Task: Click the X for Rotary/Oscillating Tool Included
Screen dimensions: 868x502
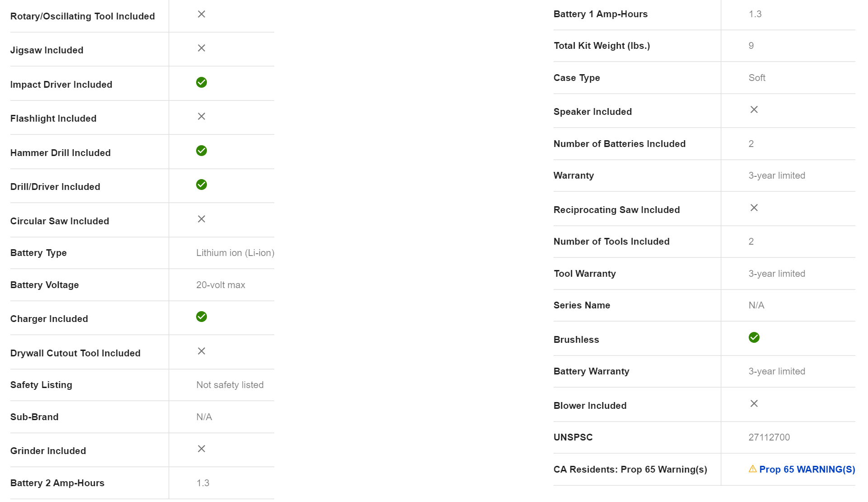Action: 202,14
